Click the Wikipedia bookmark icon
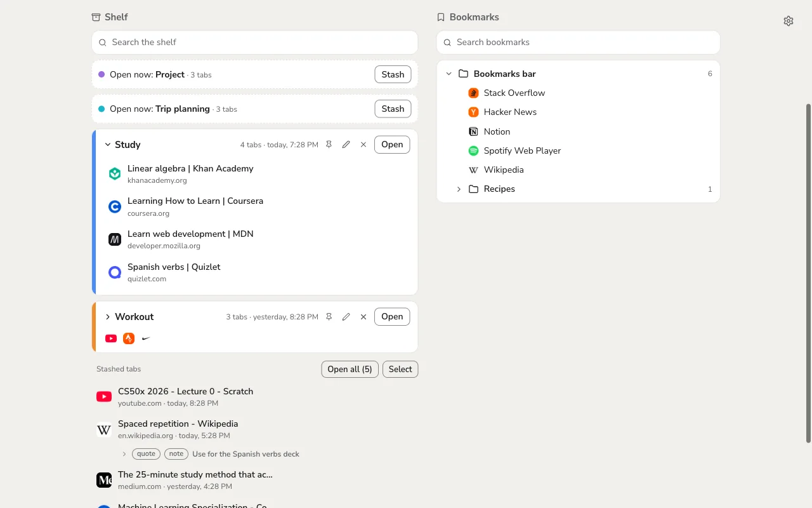This screenshot has height=508, width=812. click(x=473, y=170)
